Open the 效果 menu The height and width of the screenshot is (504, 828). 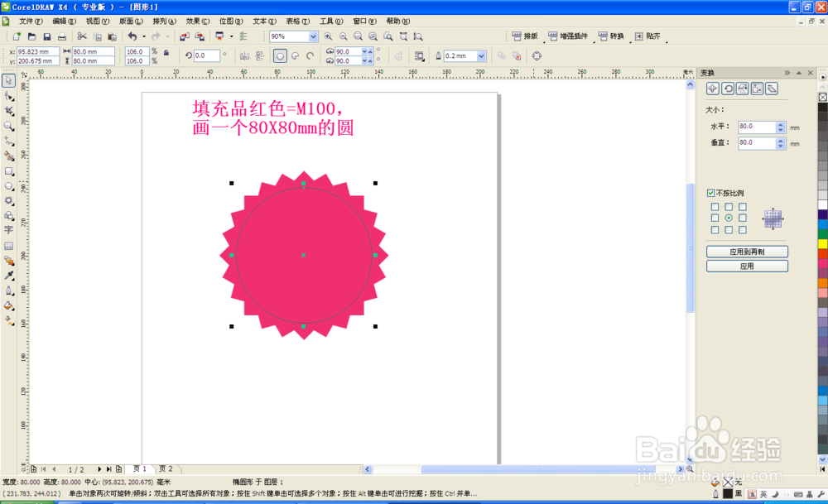197,21
